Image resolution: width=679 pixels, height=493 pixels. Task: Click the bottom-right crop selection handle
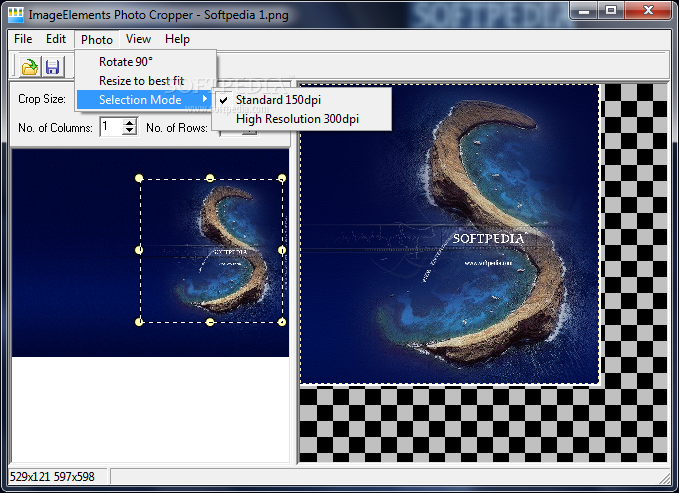(x=282, y=322)
